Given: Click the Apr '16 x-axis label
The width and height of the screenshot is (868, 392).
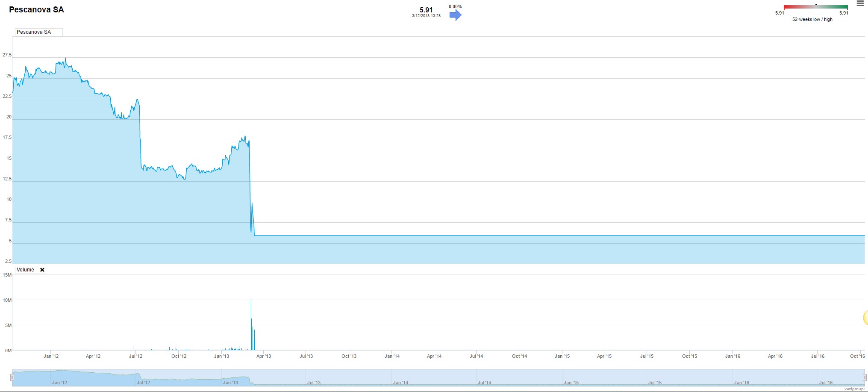Looking at the screenshot, I should [775, 356].
